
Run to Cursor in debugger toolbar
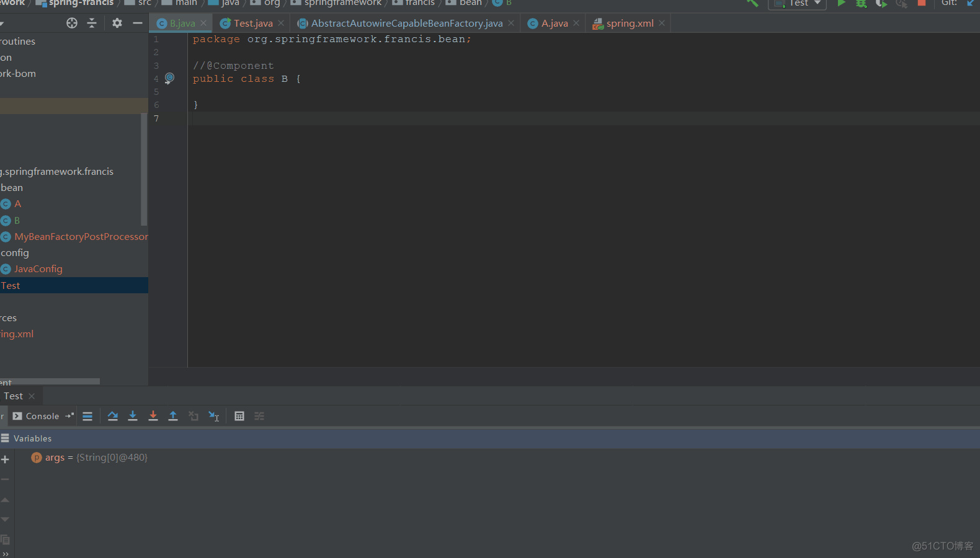(x=214, y=416)
